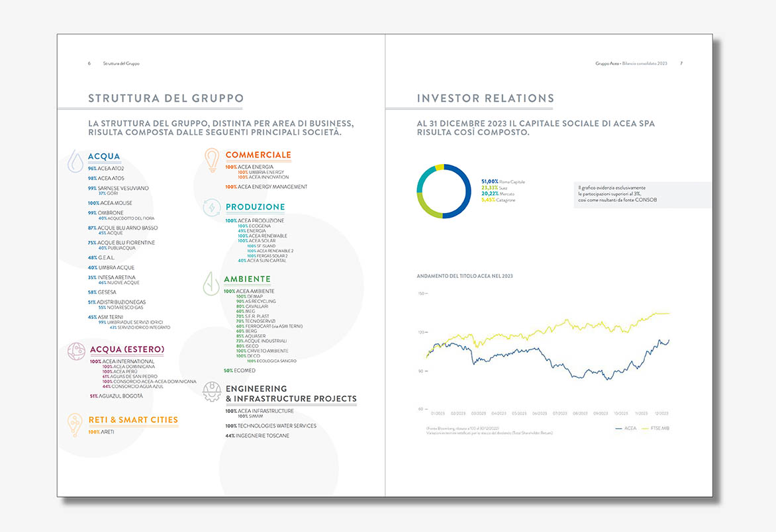
Task: Select the '44% INGEGNERIE TOSCANE' entry
Action: tap(258, 435)
